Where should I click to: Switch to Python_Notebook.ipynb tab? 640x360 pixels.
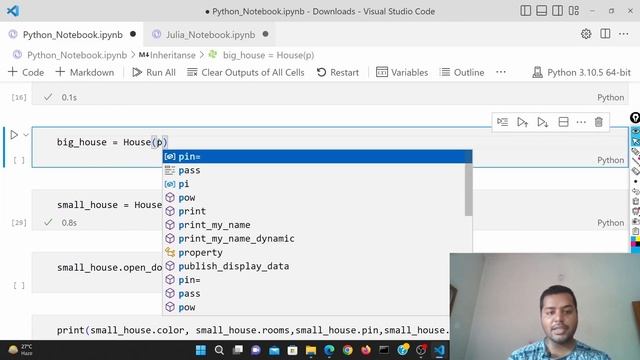[x=72, y=35]
